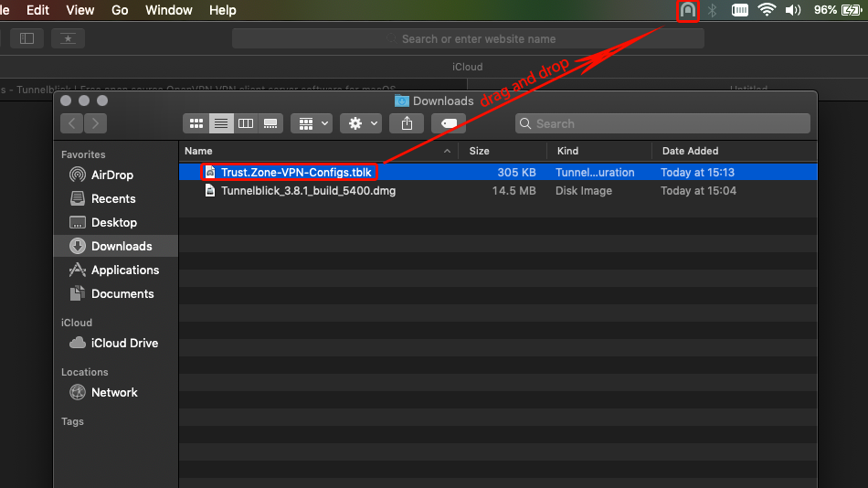Viewport: 868px width, 488px height.
Task: Click the volume icon in menu bar
Action: click(792, 11)
